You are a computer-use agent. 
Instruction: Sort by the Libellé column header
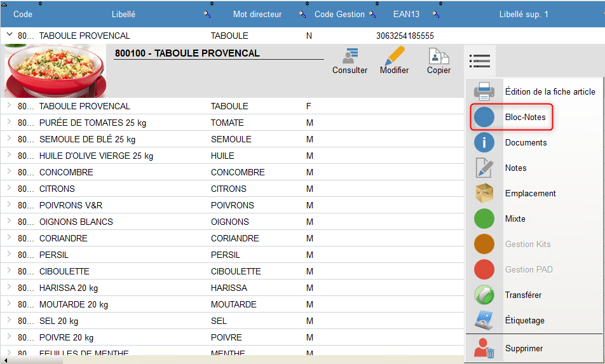click(123, 14)
